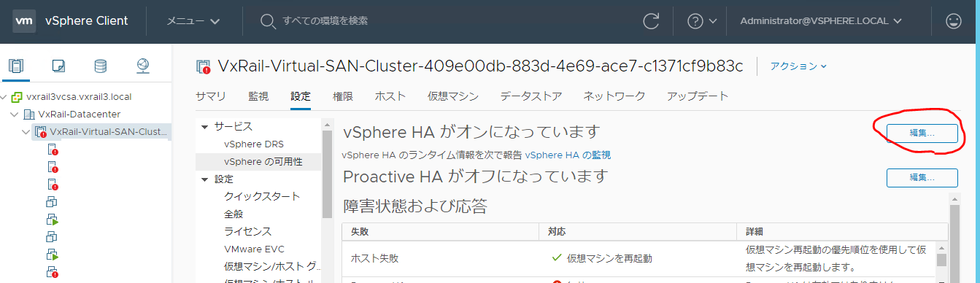Switch to the 仮想マシン tab

click(453, 96)
